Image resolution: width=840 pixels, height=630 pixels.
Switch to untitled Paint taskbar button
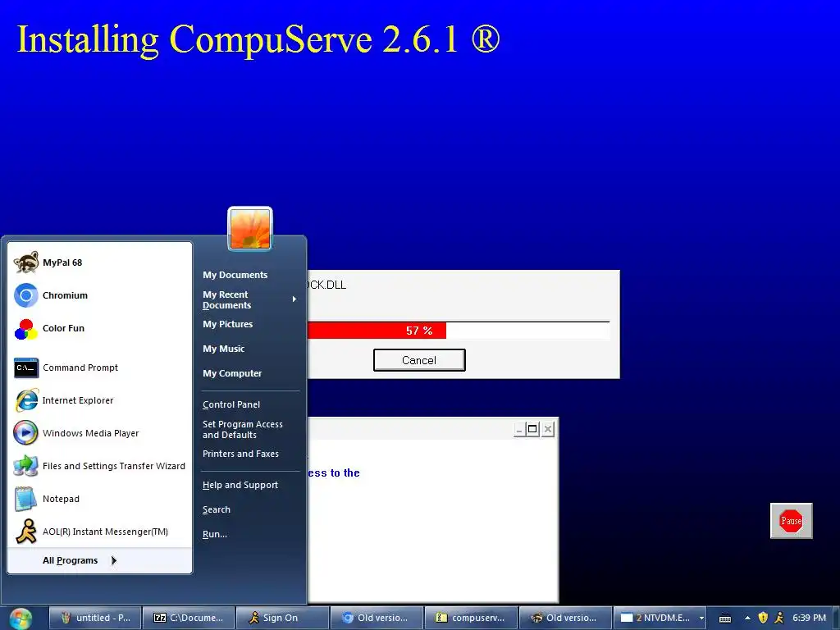coord(95,618)
